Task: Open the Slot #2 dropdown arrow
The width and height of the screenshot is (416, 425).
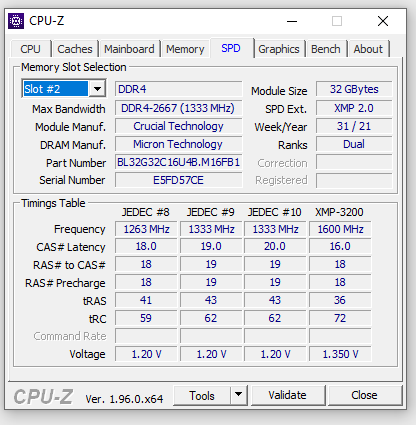Action: 97,89
